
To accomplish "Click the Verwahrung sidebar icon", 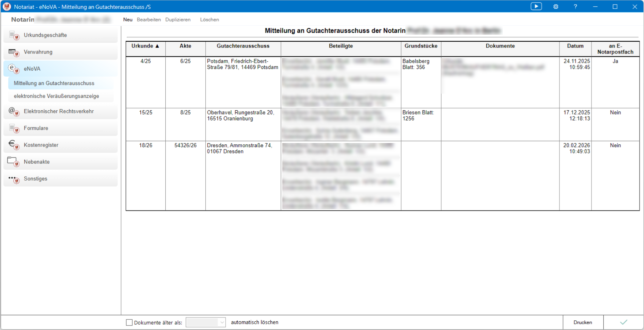I will pos(14,52).
